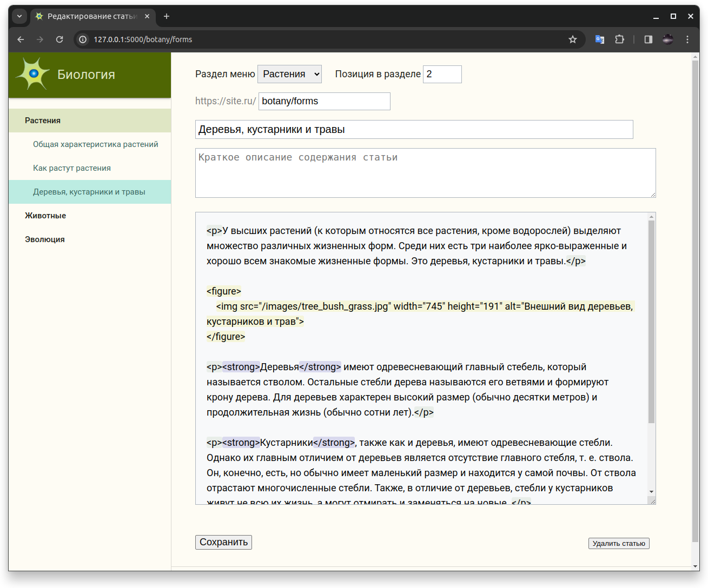
Task: Click the article title input field
Action: coord(414,129)
